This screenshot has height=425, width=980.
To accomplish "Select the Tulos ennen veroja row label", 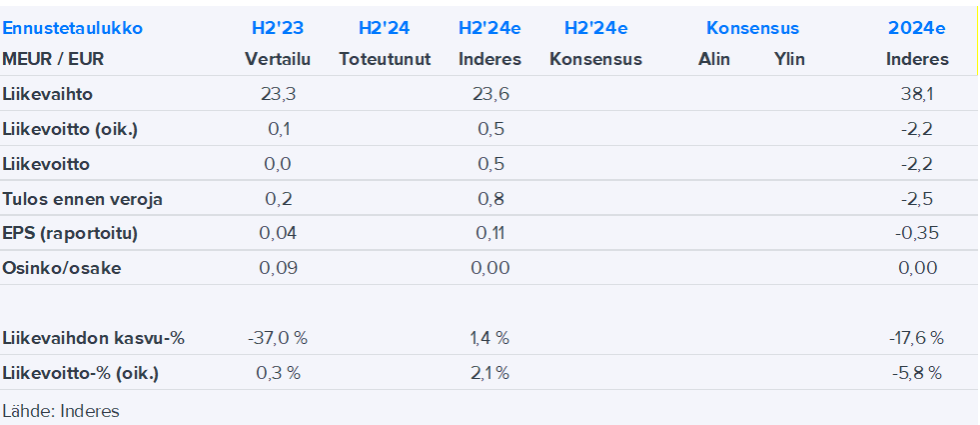I will point(83,199).
